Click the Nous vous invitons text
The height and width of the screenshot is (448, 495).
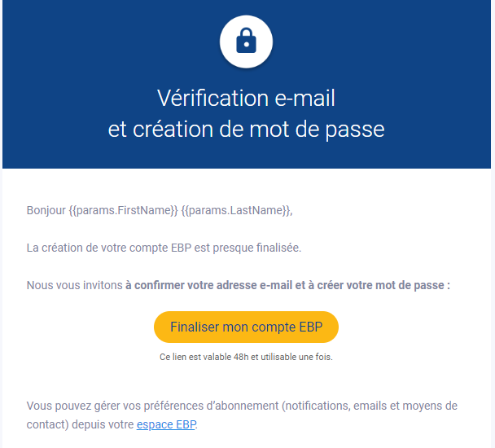[x=74, y=285]
